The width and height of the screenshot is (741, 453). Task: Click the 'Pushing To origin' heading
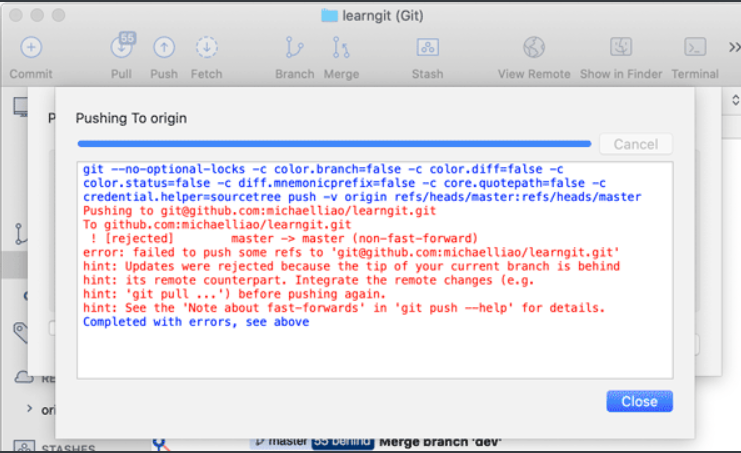tap(131, 118)
